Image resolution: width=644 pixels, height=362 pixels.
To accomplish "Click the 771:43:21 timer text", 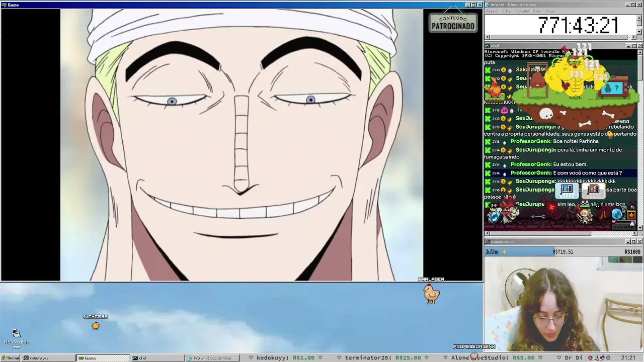I will pos(578,25).
